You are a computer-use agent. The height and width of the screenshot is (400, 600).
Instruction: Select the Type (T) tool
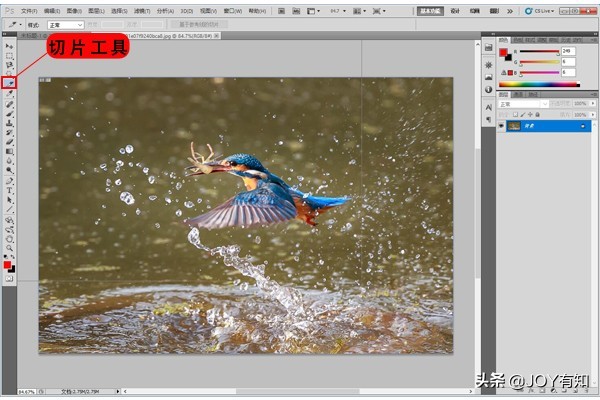tap(9, 190)
